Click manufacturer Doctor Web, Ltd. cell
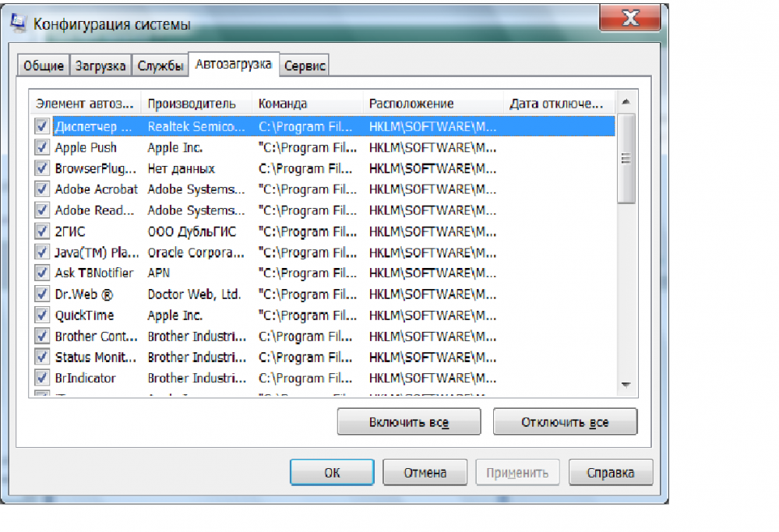This screenshot has height=532, width=779. click(x=194, y=294)
